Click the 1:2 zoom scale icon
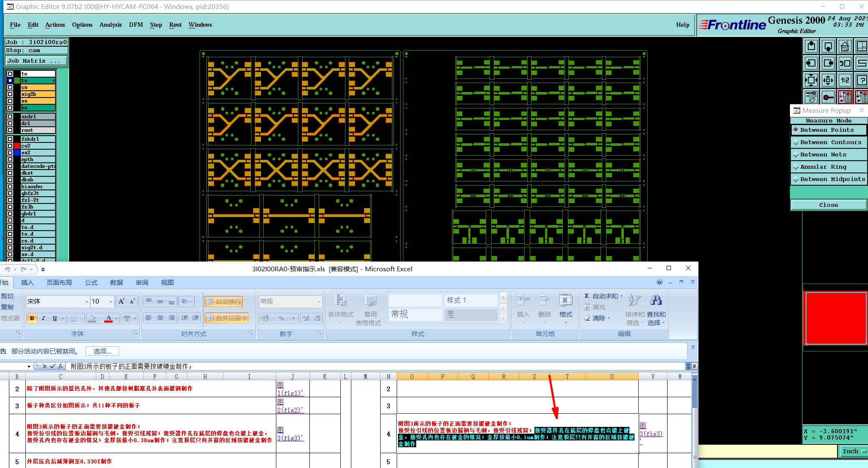Screen dimensions: 868x468 845,80
